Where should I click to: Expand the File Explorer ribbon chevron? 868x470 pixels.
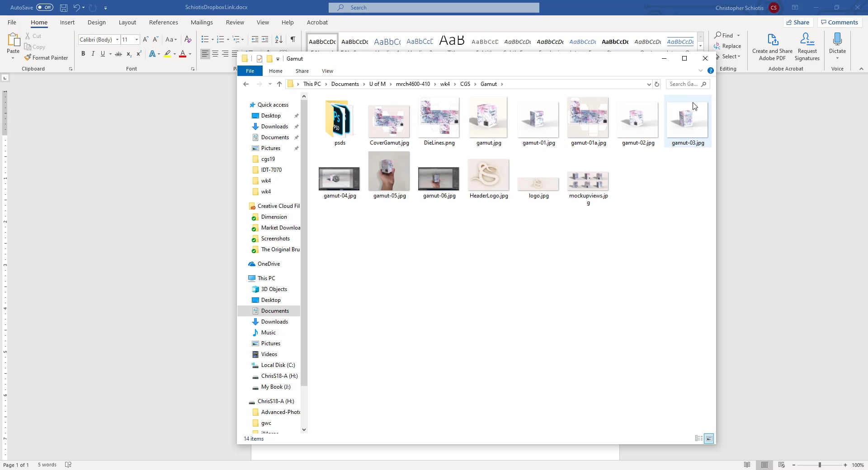click(701, 71)
